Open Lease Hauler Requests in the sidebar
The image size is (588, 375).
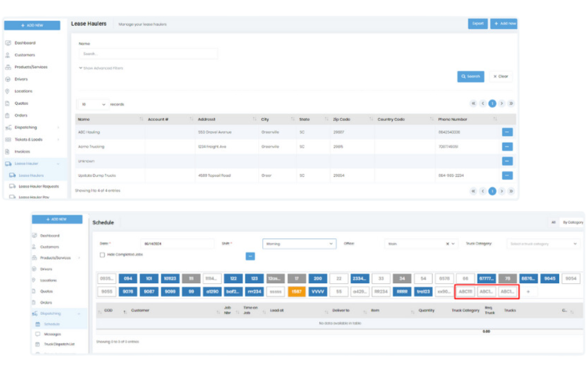pyautogui.click(x=38, y=186)
